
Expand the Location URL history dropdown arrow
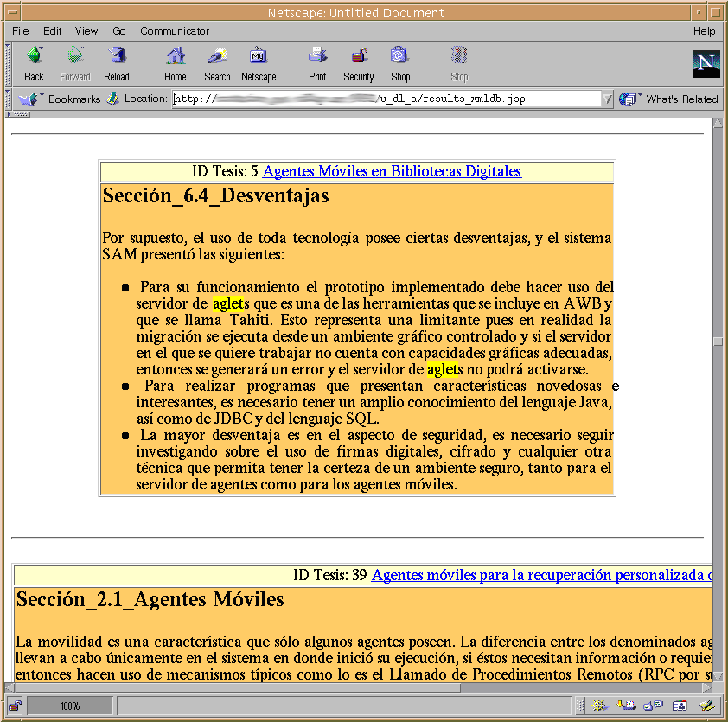tap(609, 99)
